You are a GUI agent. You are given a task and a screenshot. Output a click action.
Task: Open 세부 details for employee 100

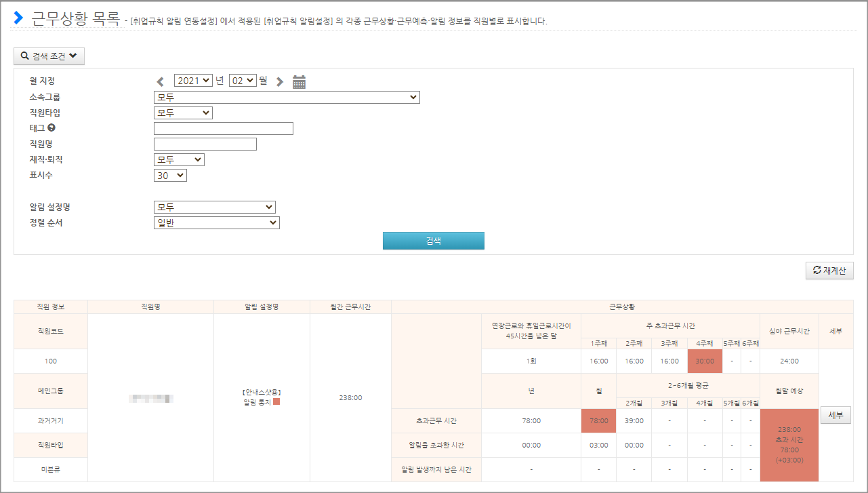click(835, 415)
